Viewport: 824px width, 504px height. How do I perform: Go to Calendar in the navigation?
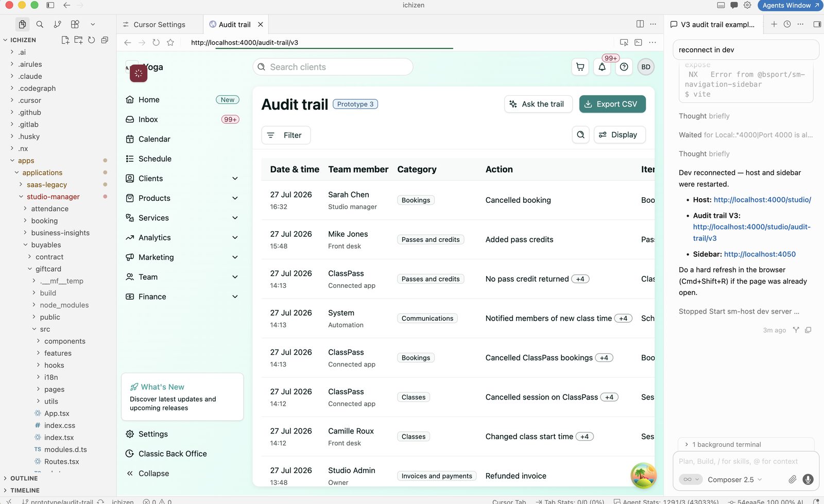pos(154,139)
